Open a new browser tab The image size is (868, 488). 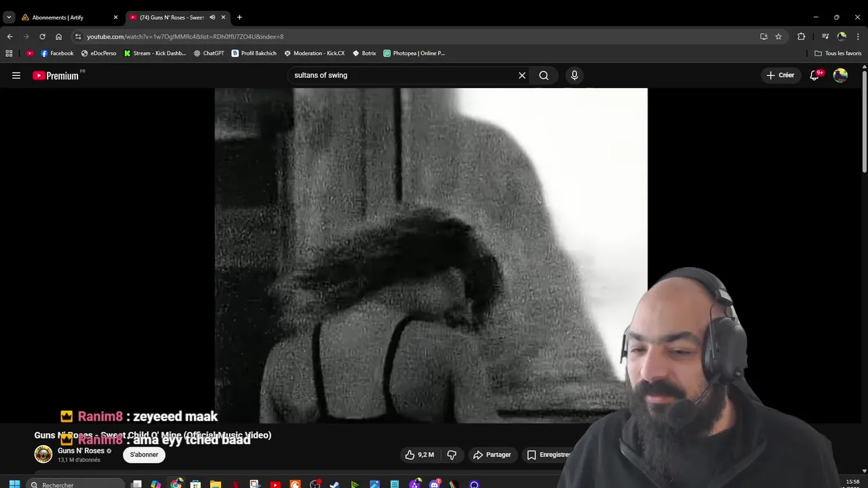click(x=239, y=18)
